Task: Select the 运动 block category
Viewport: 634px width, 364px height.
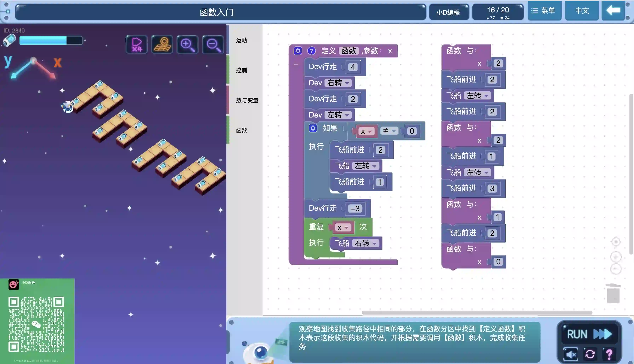Action: pyautogui.click(x=241, y=40)
